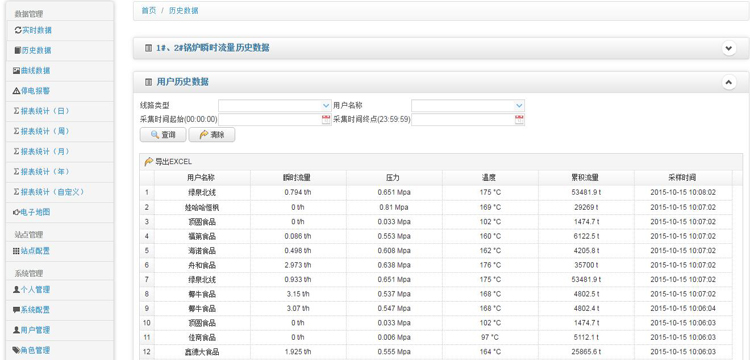750x360 pixels.
Task: Click the warning triangle icon beside 停电报警
Action: [x=16, y=90]
